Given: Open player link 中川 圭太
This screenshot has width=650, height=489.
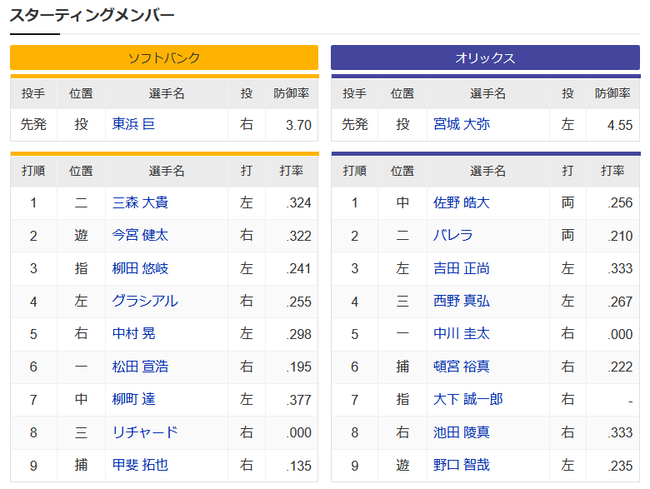Looking at the screenshot, I should tap(461, 334).
